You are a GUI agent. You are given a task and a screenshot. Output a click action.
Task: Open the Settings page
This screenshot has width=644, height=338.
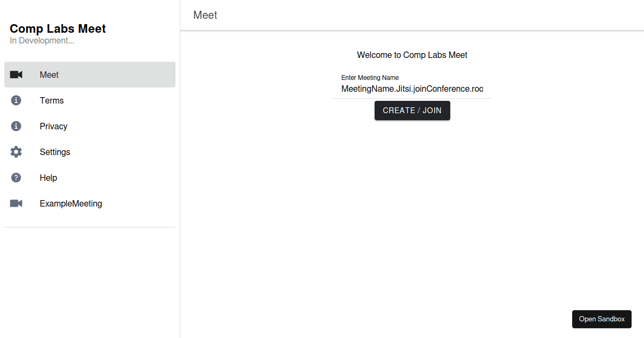pyautogui.click(x=55, y=152)
